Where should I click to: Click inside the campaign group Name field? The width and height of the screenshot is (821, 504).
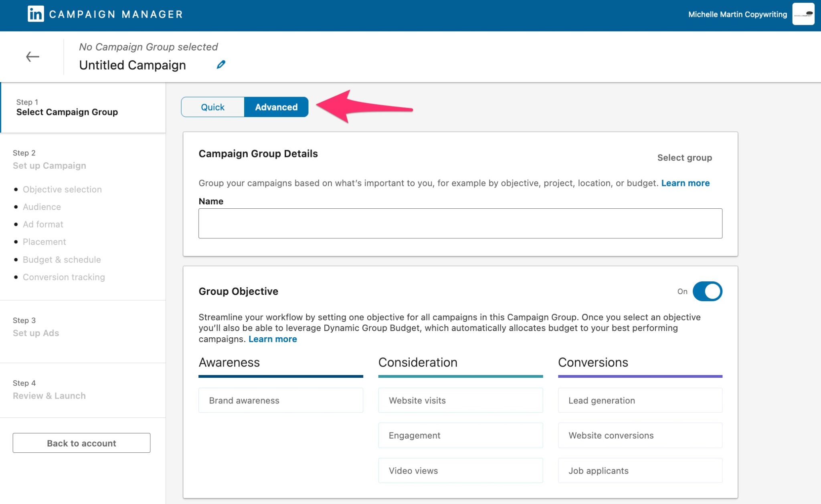460,223
